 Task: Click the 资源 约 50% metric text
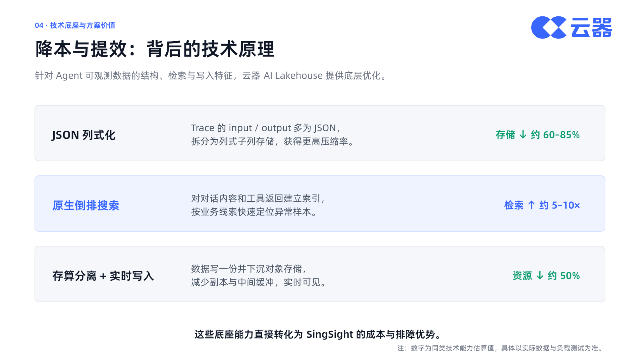click(x=546, y=276)
